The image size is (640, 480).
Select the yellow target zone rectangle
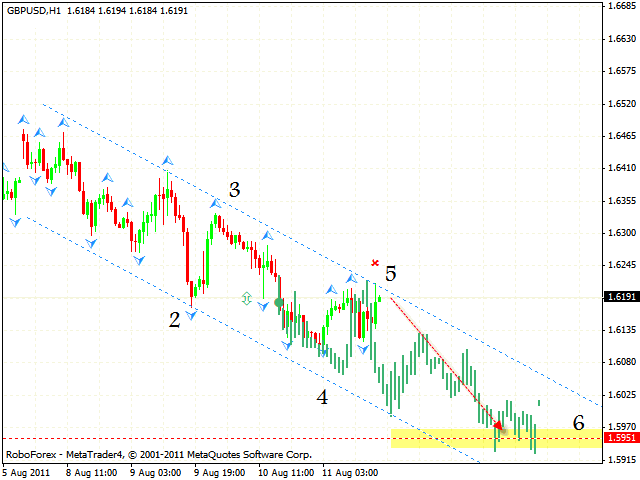496,438
